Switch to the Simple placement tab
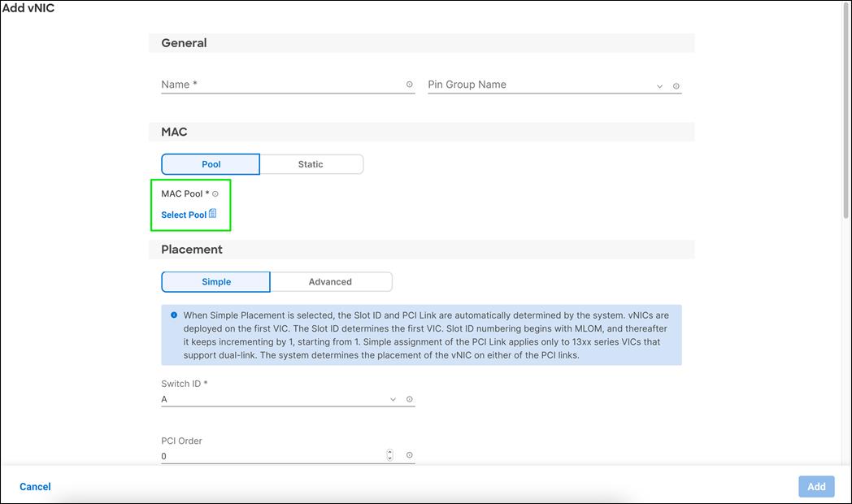The height and width of the screenshot is (504, 852). pos(215,281)
